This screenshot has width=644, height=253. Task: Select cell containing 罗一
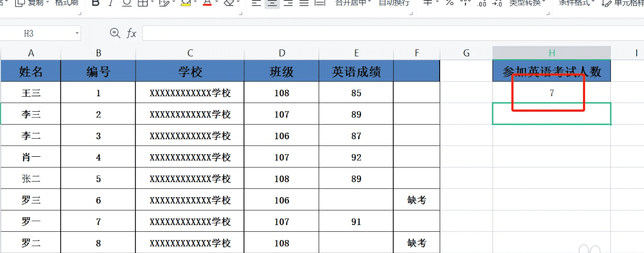pyautogui.click(x=31, y=221)
